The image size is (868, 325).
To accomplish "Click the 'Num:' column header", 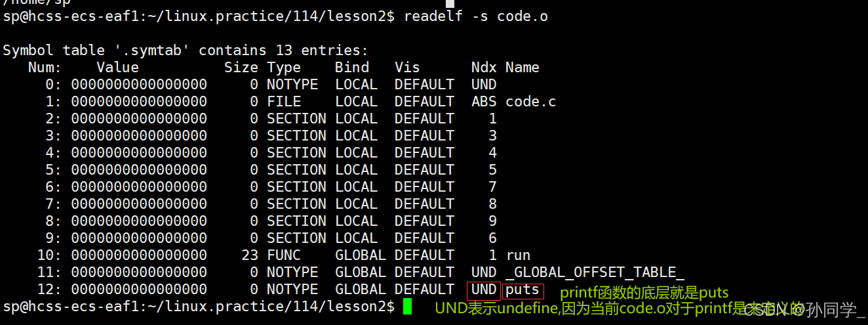I will click(45, 68).
